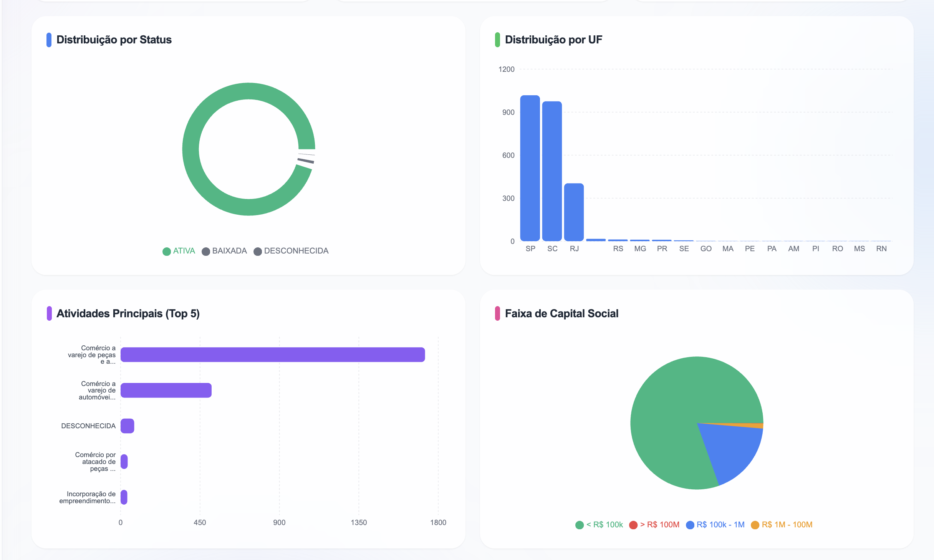934x560 pixels.
Task: Toggle 'R$ 1M - 100M' legend item
Action: tap(782, 525)
